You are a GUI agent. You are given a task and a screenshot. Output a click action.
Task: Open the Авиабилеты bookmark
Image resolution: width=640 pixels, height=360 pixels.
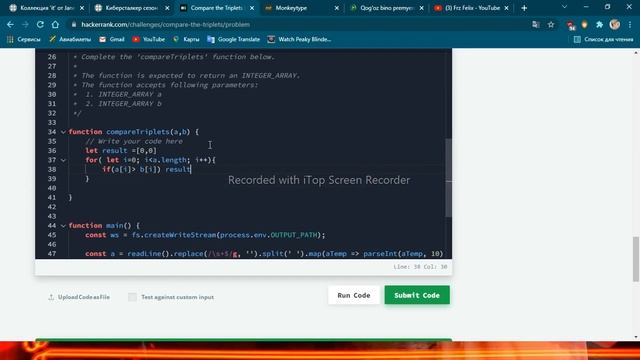70,39
